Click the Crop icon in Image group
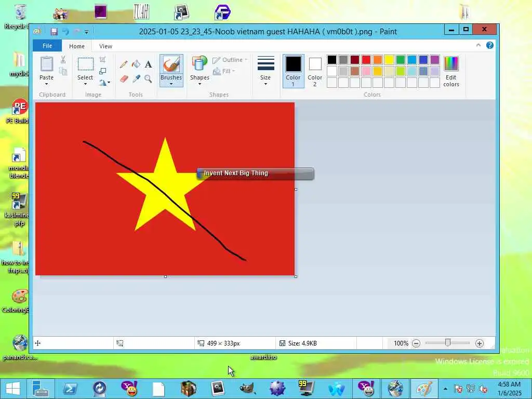The image size is (532, 399). [x=102, y=60]
